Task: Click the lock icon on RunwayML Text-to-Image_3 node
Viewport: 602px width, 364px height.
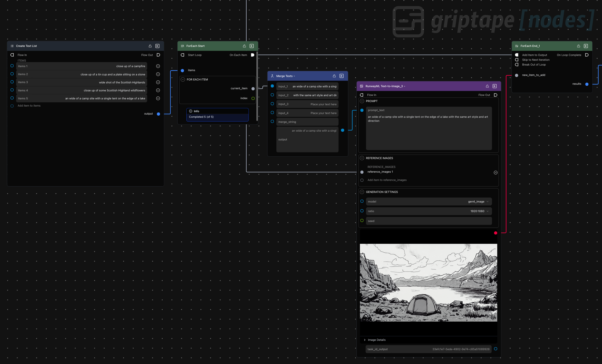Action: tap(487, 86)
